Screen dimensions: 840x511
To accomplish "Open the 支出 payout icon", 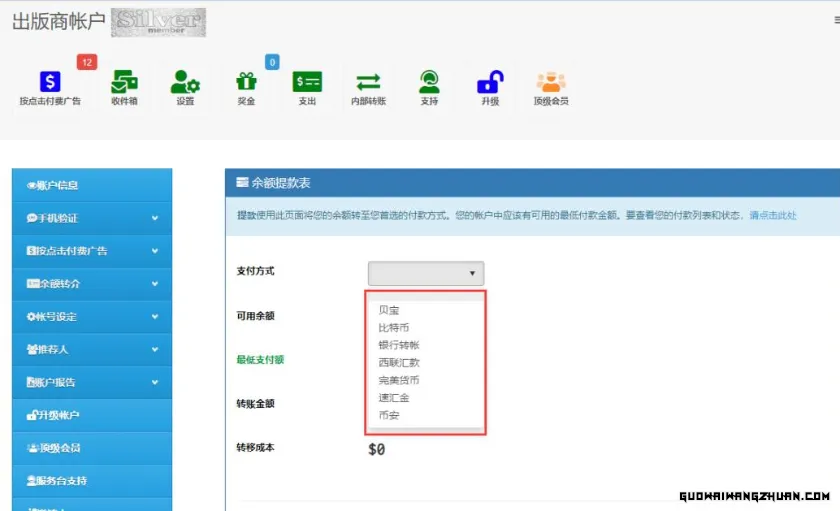I will [308, 82].
